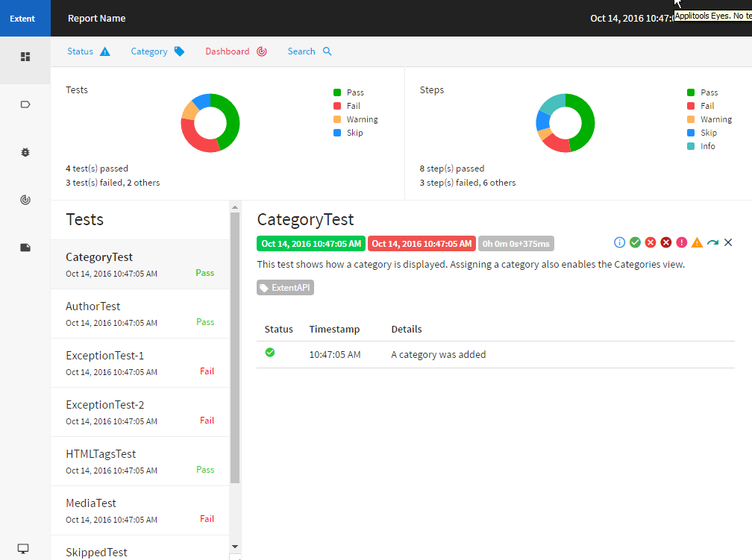
Task: Click the green start time badge
Action: click(x=311, y=244)
